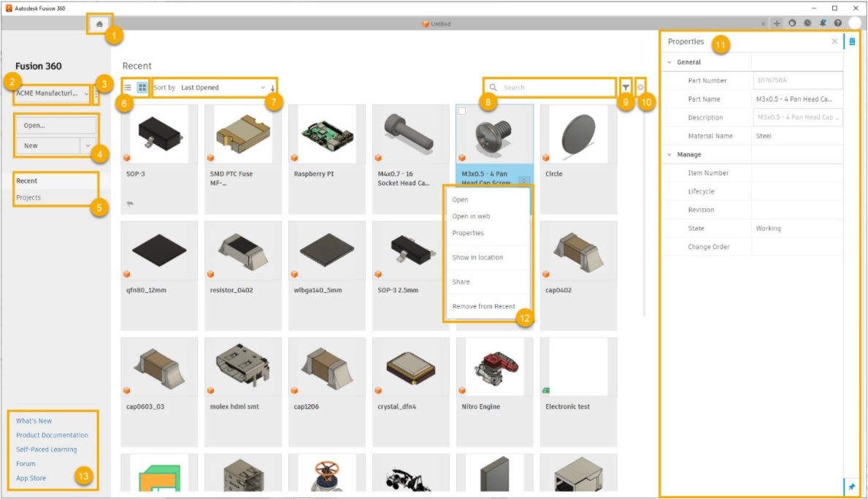This screenshot has width=868, height=499.
Task: Open the filter options funnel icon
Action: 626,88
